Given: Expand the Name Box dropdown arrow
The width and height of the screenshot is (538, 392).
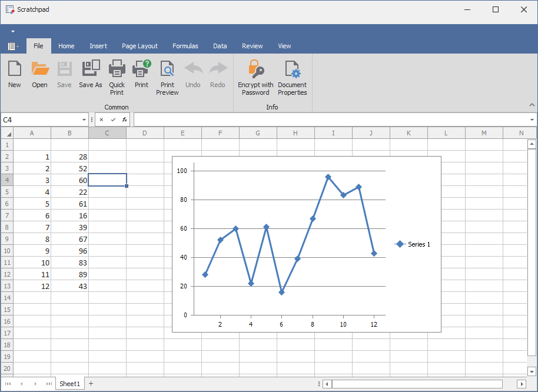Looking at the screenshot, I should [84, 119].
